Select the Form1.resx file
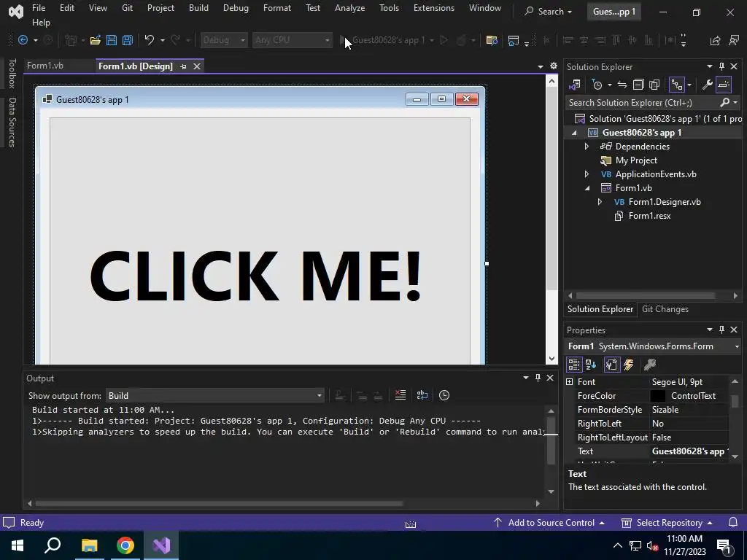The image size is (747, 560). 649,216
